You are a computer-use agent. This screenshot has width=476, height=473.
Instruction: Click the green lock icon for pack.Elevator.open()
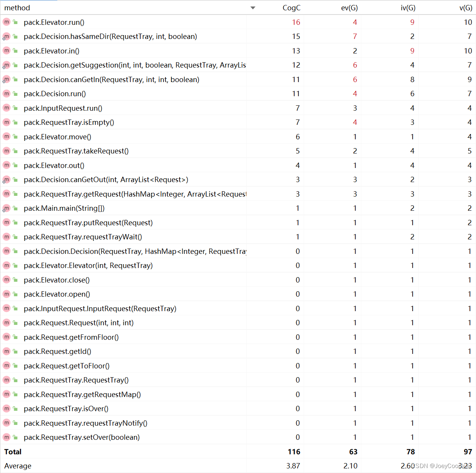tap(15, 294)
